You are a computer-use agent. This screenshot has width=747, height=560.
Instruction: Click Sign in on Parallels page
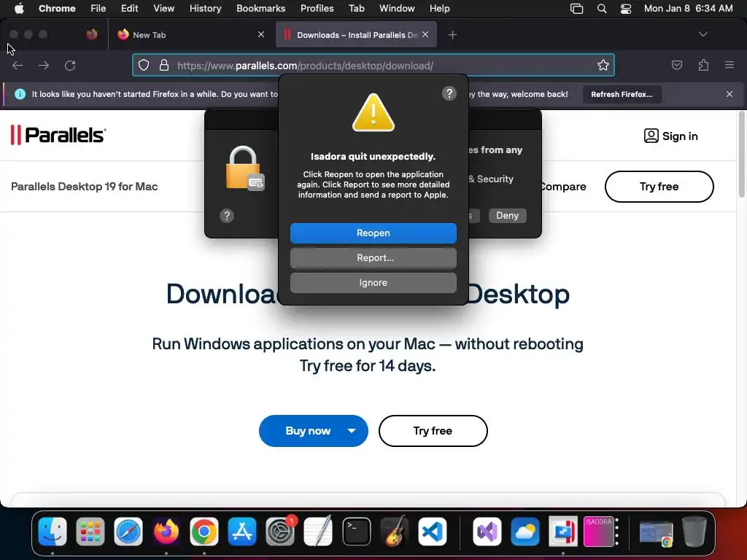tap(671, 136)
